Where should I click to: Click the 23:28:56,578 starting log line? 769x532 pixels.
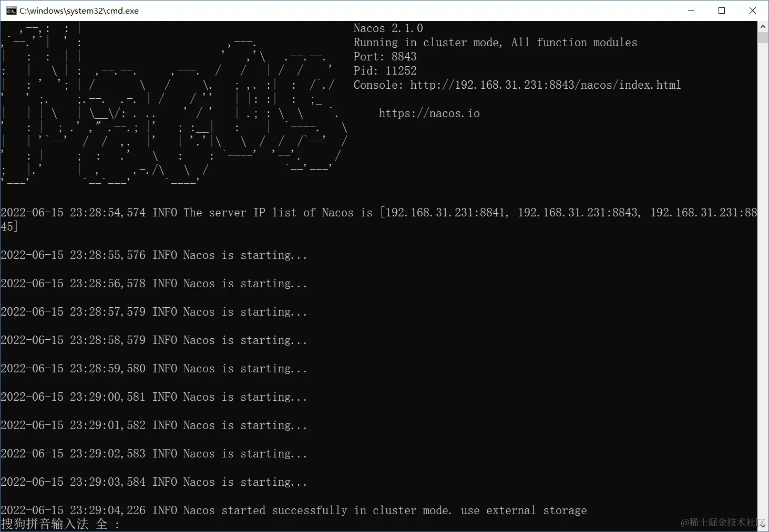pyautogui.click(x=154, y=284)
